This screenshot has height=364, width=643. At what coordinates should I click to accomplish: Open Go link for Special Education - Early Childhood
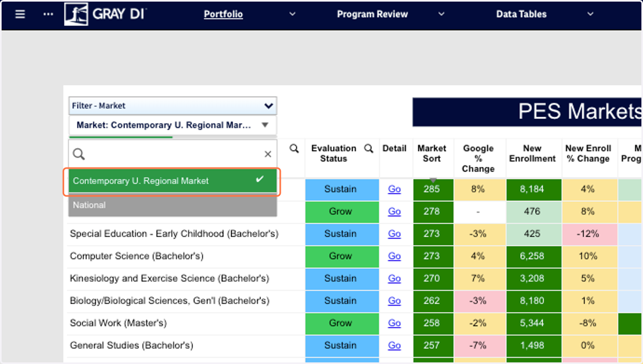[394, 234]
